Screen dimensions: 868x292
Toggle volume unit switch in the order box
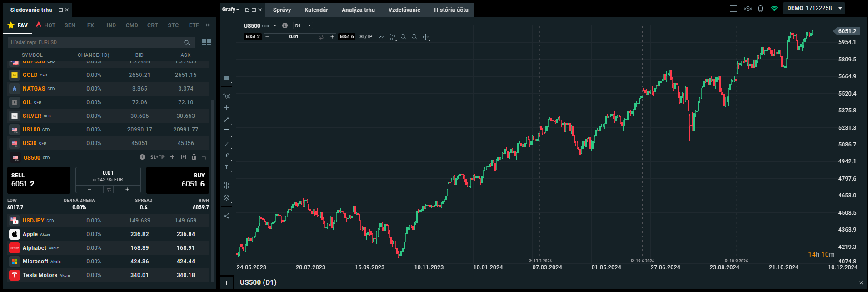click(x=109, y=189)
